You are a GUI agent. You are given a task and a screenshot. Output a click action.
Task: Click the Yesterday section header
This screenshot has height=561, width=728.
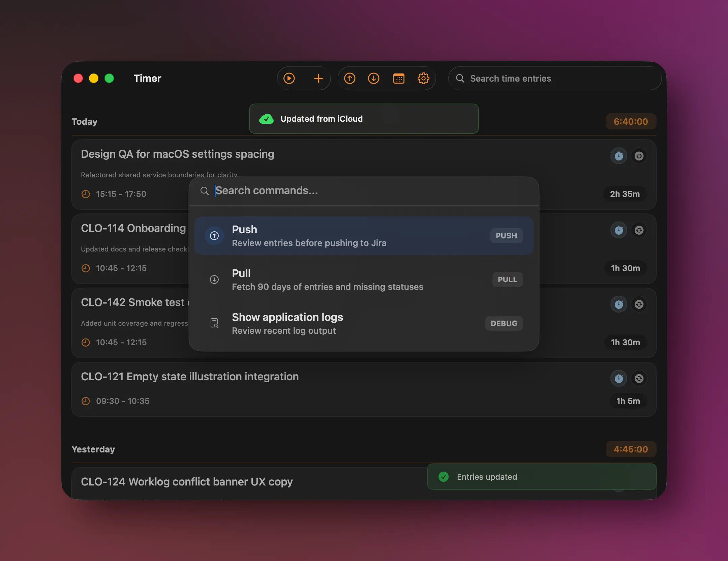pos(93,449)
